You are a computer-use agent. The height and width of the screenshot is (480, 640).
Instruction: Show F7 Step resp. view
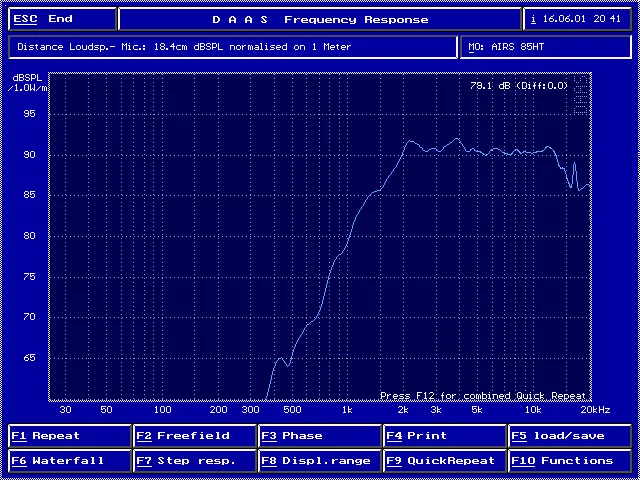(x=195, y=461)
